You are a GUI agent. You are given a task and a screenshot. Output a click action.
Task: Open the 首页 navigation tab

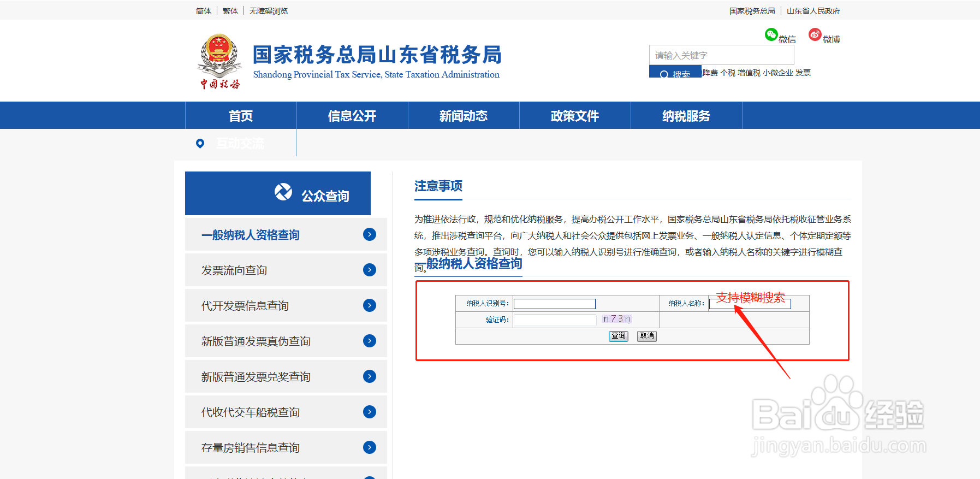click(x=241, y=115)
